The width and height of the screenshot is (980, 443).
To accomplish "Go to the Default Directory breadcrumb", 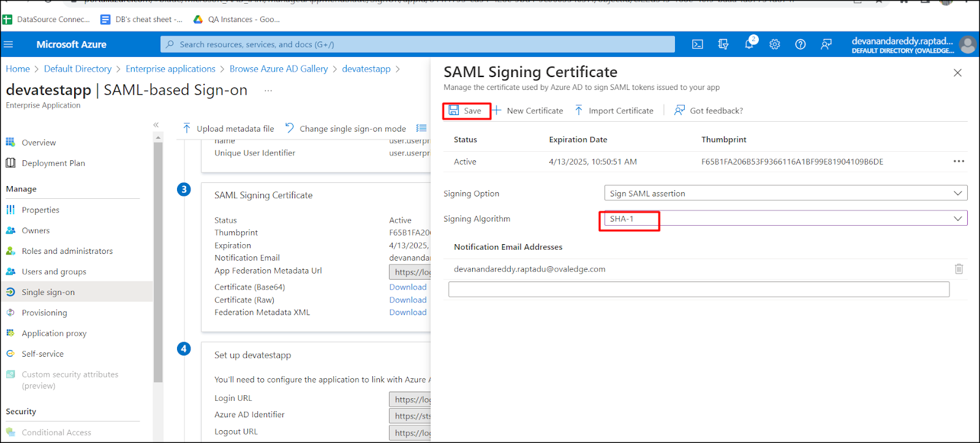I will pos(78,69).
